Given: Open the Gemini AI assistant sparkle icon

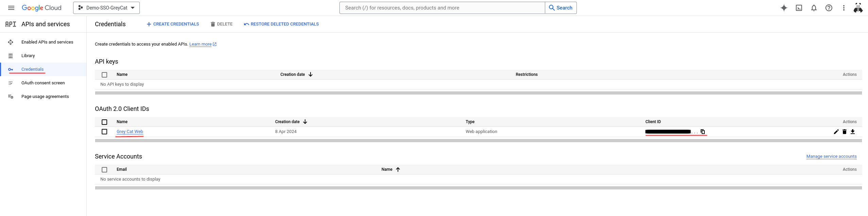Looking at the screenshot, I should 784,8.
